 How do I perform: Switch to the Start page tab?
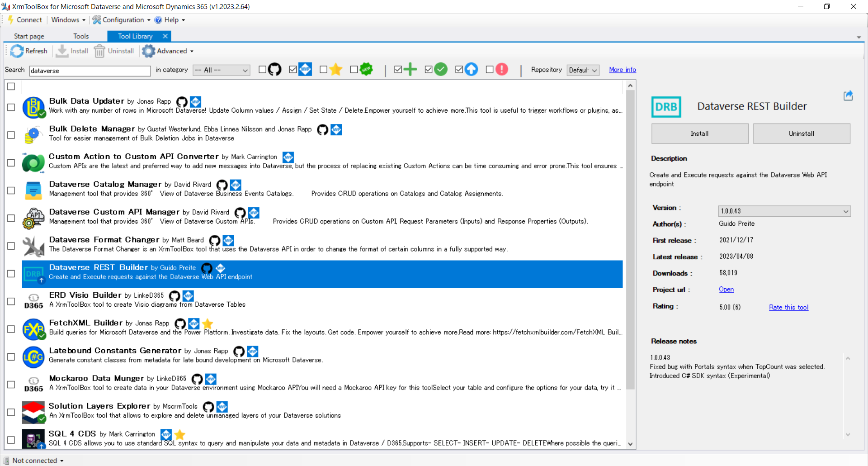[x=29, y=36]
